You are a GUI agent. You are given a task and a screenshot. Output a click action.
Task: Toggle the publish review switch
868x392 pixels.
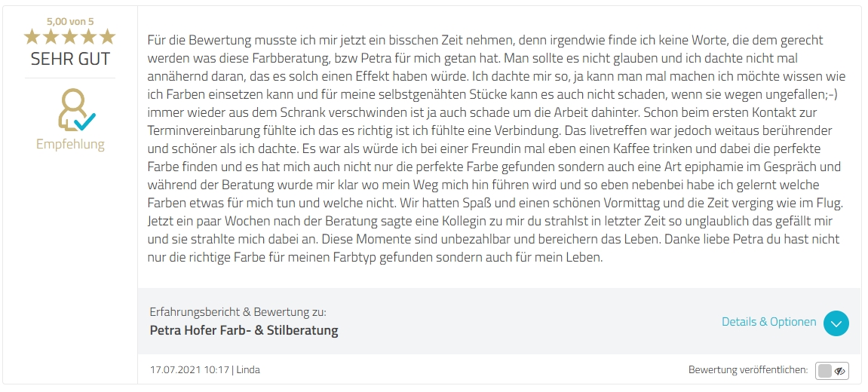[x=833, y=370]
